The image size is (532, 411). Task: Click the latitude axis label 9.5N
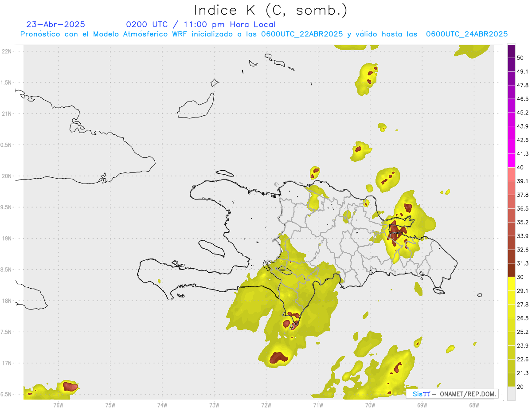click(x=7, y=207)
